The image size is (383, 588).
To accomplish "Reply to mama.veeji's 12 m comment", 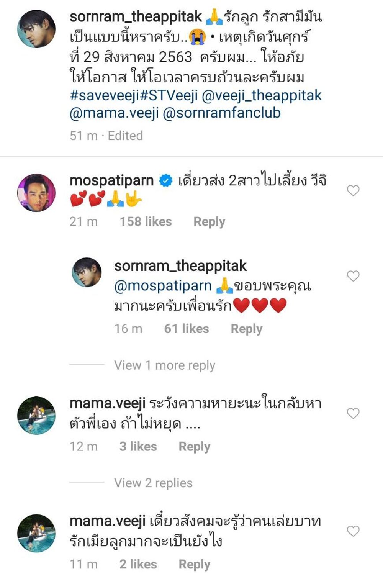I will (194, 447).
